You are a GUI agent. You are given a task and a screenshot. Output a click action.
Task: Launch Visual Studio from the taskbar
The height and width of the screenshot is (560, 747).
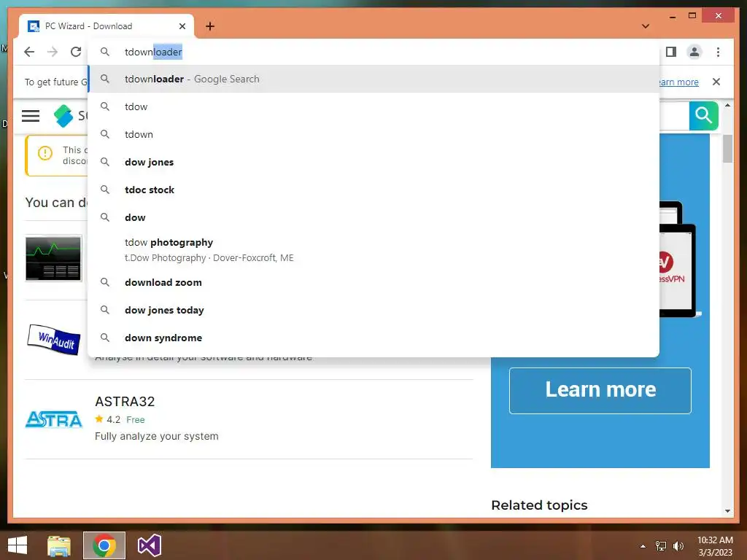tap(149, 545)
